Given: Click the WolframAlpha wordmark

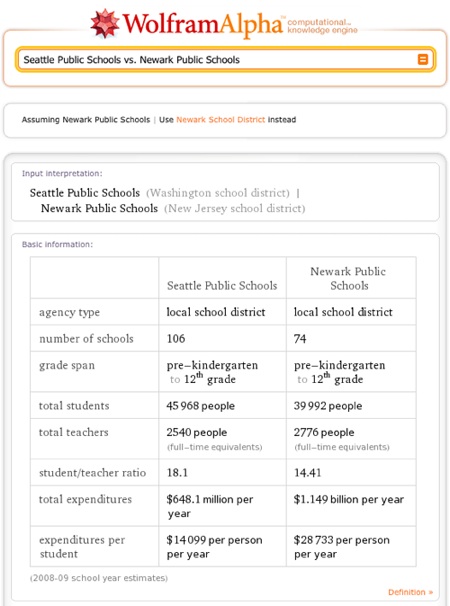Looking at the screenshot, I should point(203,24).
